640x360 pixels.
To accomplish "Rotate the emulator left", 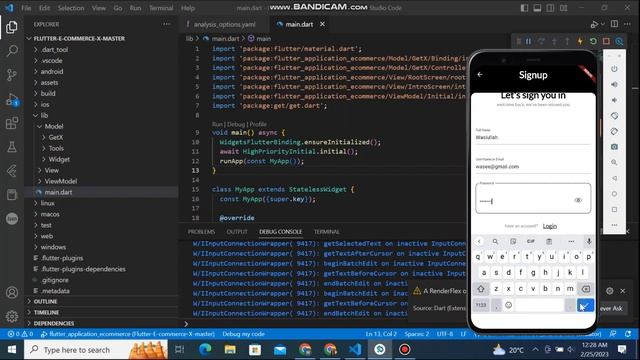I will (x=614, y=116).
